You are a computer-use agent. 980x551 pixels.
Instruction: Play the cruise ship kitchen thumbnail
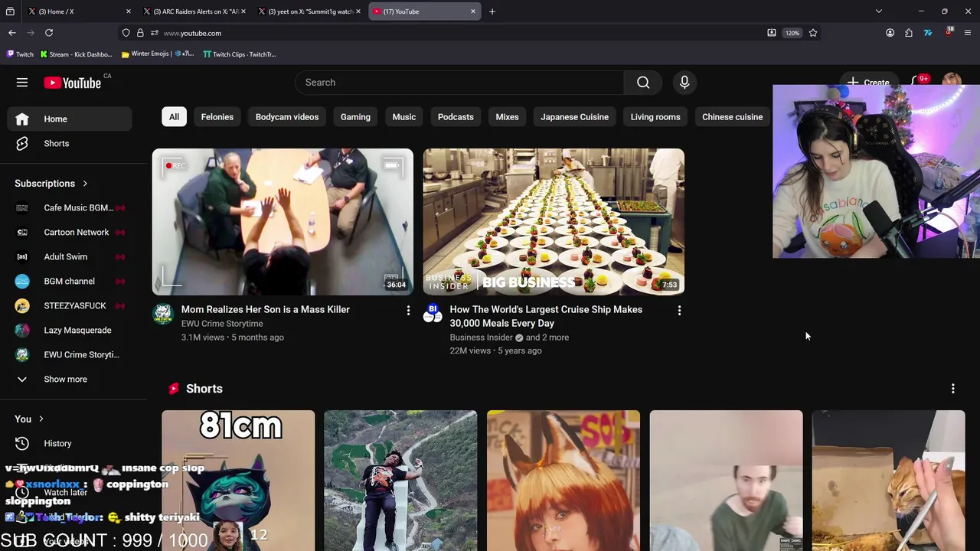[554, 222]
